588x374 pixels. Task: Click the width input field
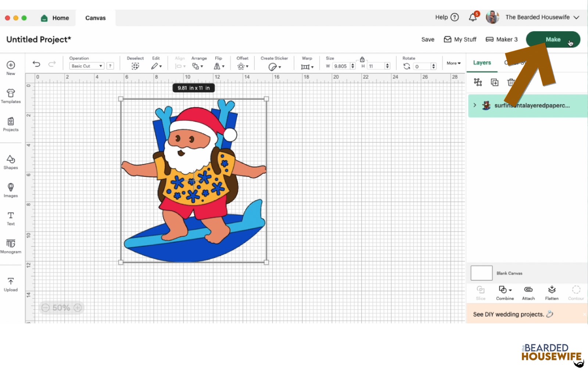[341, 66]
